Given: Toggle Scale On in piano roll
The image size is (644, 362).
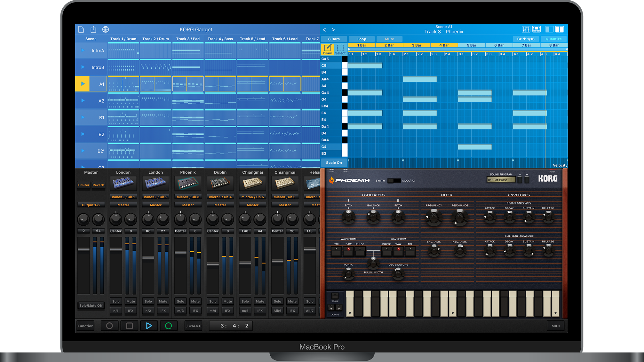Looking at the screenshot, I should coord(334,163).
